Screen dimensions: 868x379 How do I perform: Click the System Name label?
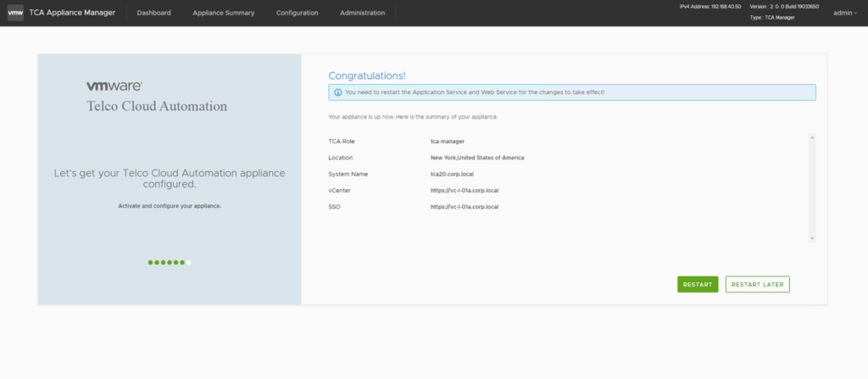pos(348,175)
